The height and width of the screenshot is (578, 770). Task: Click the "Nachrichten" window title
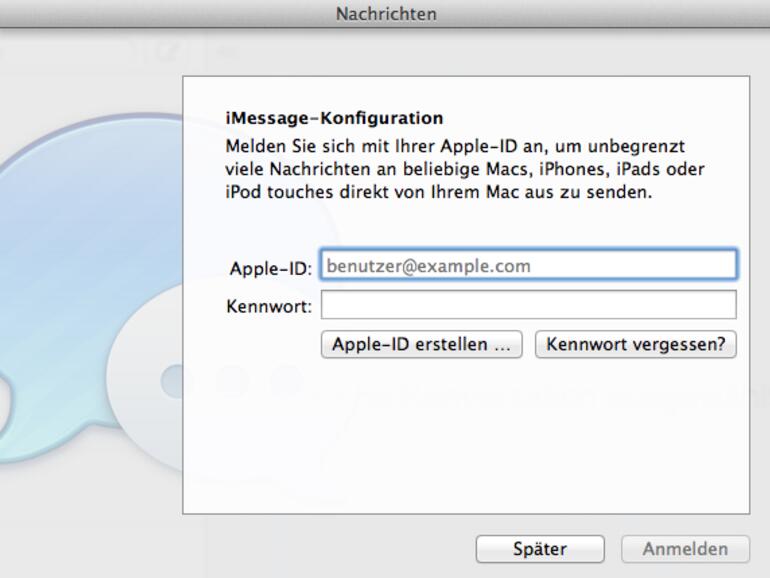tap(386, 14)
